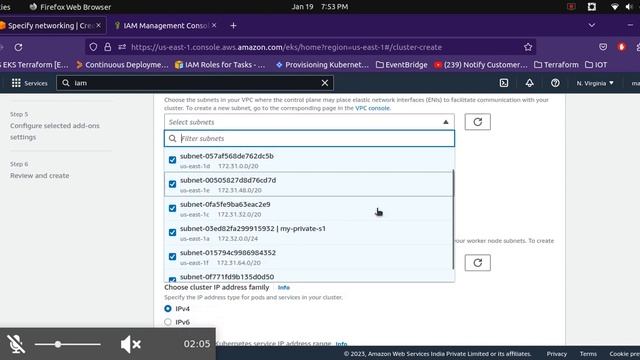
Task: Open the AWS Services grid menu
Action: click(16, 83)
